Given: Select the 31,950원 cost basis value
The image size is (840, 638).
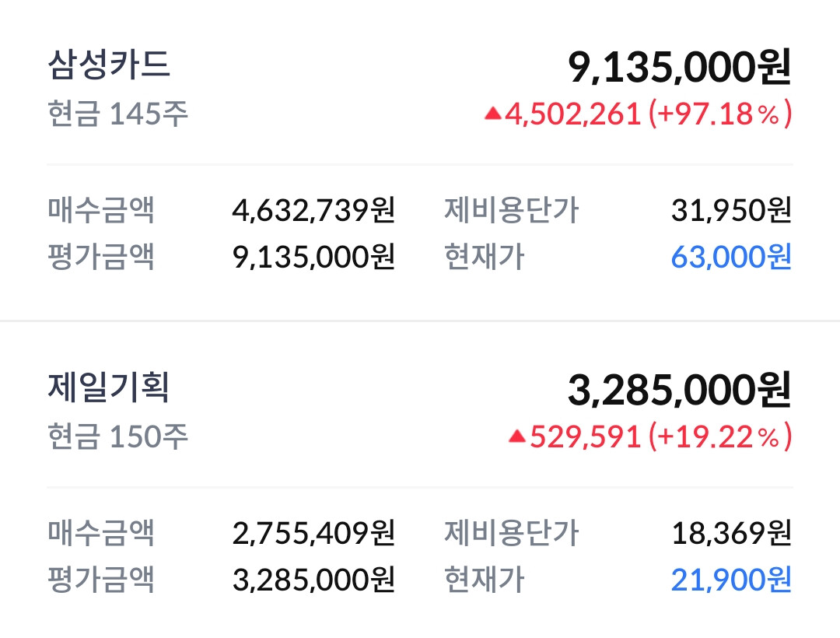Looking at the screenshot, I should pos(730,210).
